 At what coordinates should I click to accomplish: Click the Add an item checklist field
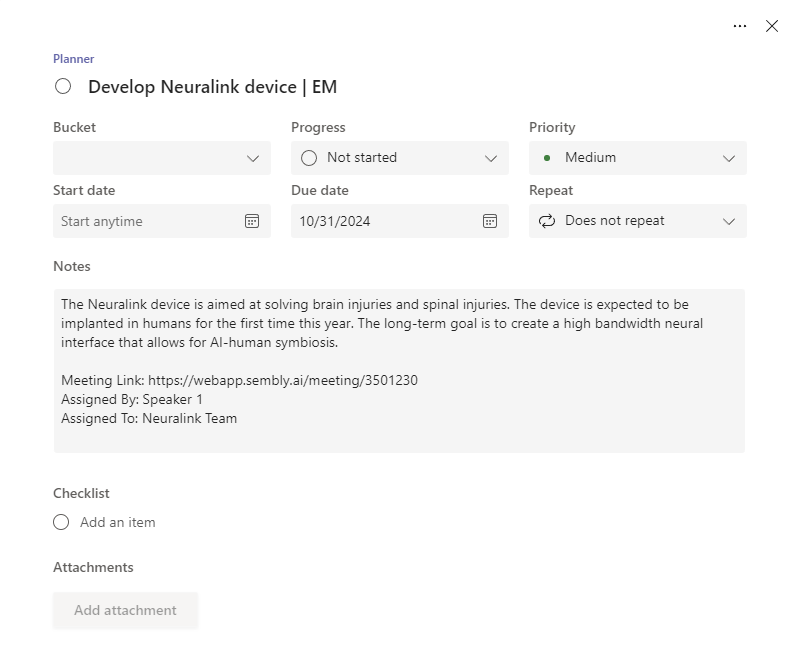(118, 522)
